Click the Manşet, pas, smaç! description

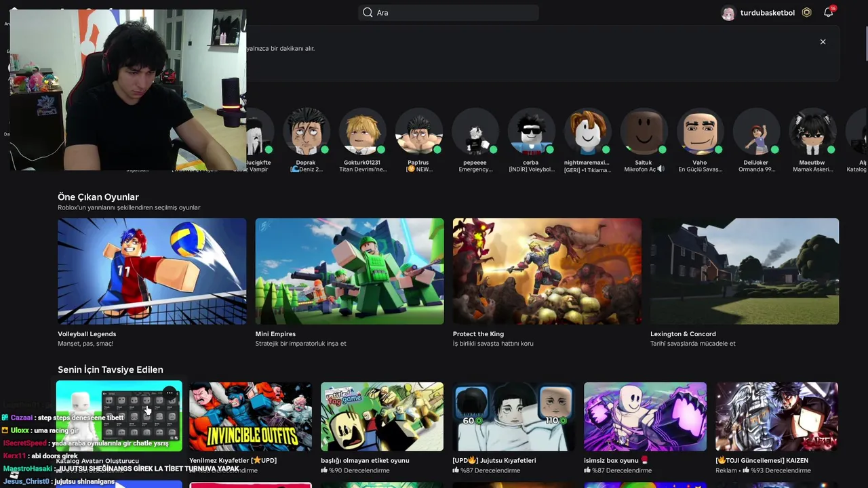pyautogui.click(x=85, y=344)
